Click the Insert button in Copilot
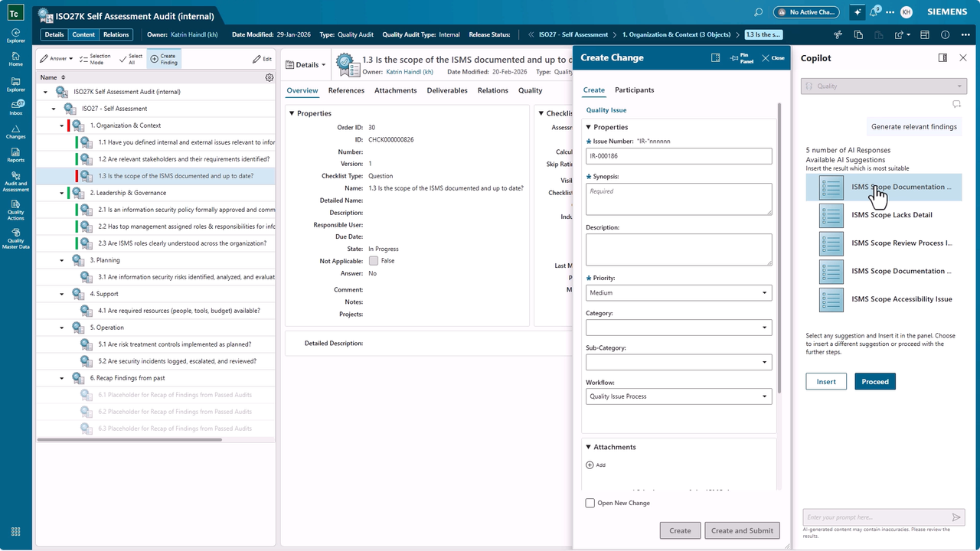This screenshot has width=980, height=551. click(826, 381)
